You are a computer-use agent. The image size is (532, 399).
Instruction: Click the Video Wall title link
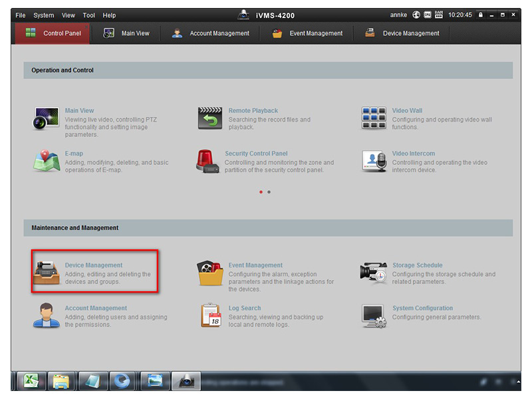(407, 110)
